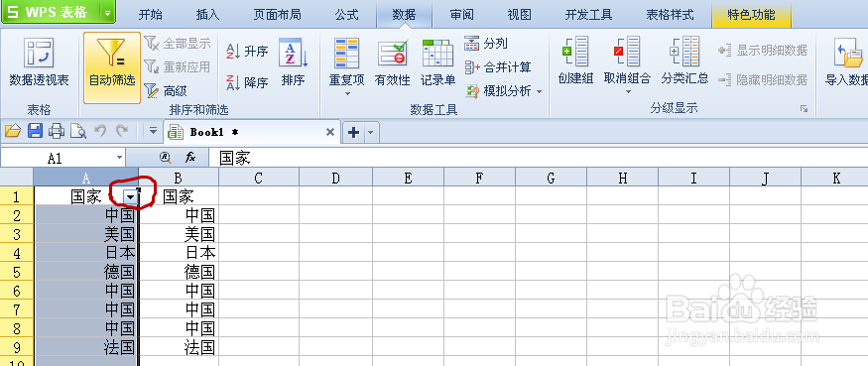Switch to the 插入 tab
868x366 pixels.
(207, 15)
